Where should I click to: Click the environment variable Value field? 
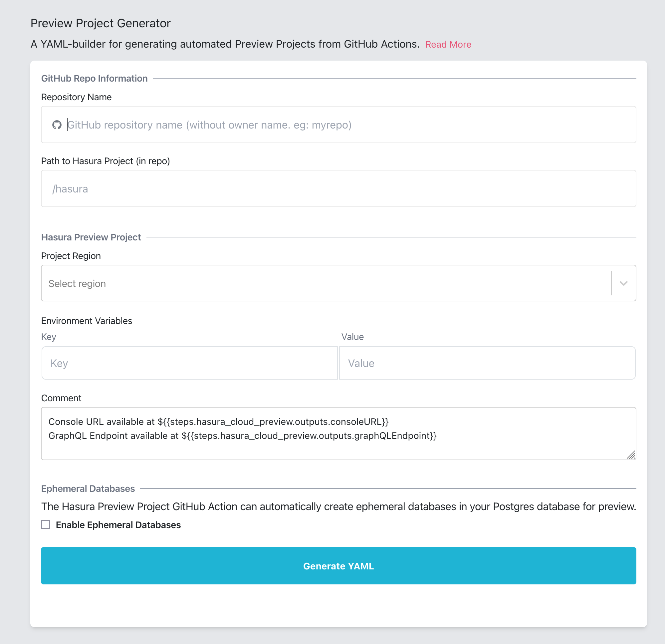(x=487, y=363)
